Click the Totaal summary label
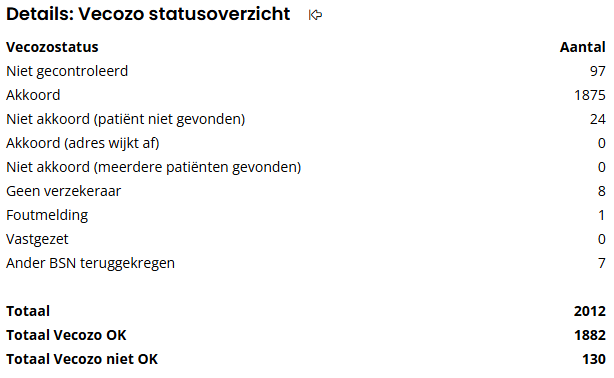Screen dimensions: 614x378 point(28,311)
